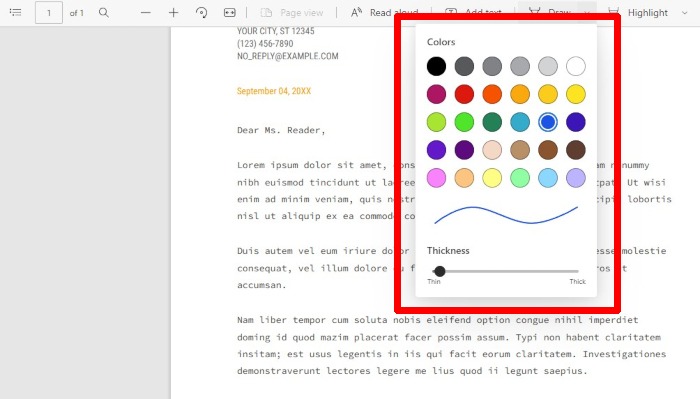700x399 pixels.
Task: Pick the dark purple color swatch
Action: (x=464, y=150)
